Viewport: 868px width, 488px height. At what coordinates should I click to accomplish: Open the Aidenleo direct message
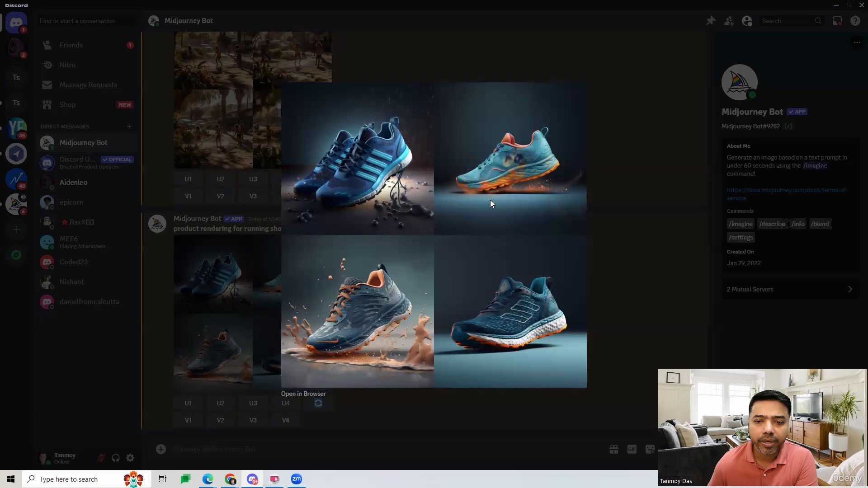click(87, 183)
